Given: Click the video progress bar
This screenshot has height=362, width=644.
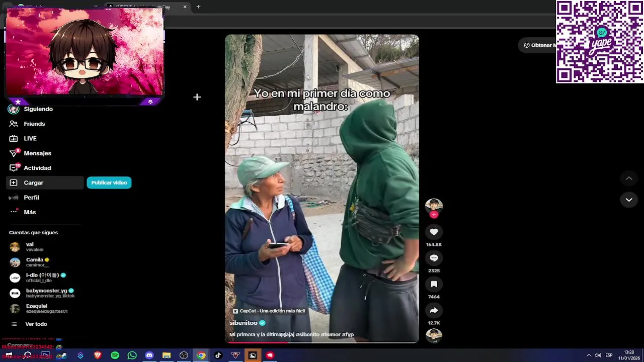Looking at the screenshot, I should (321, 342).
